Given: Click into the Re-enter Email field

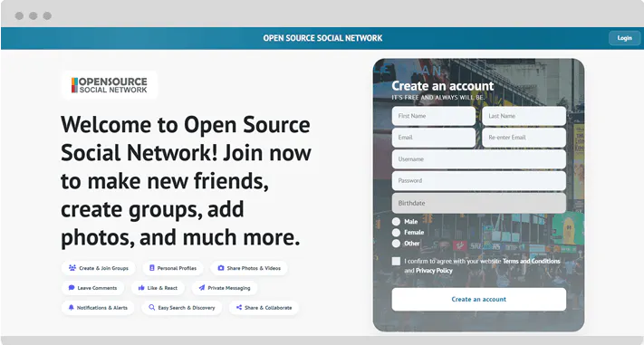Looking at the screenshot, I should (x=524, y=138).
